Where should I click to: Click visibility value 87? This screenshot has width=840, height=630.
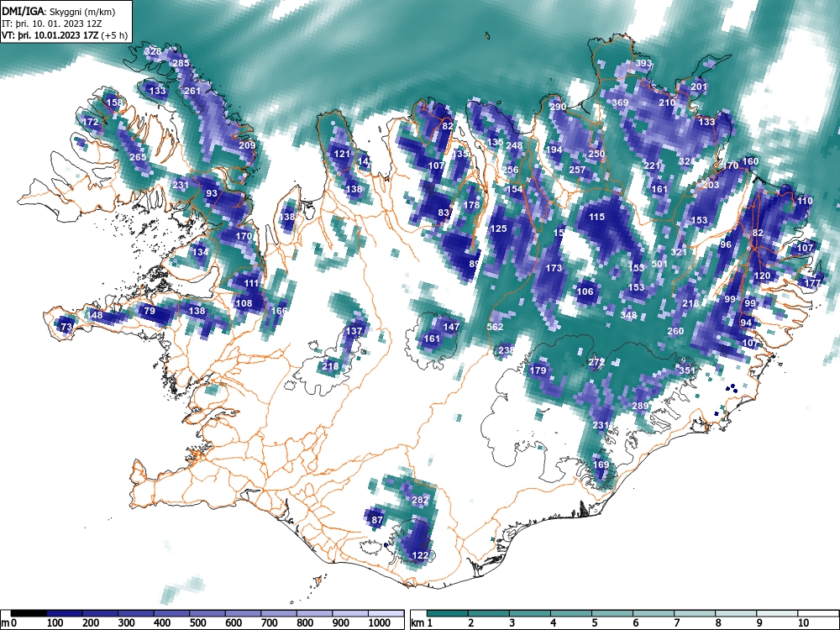pyautogui.click(x=377, y=520)
